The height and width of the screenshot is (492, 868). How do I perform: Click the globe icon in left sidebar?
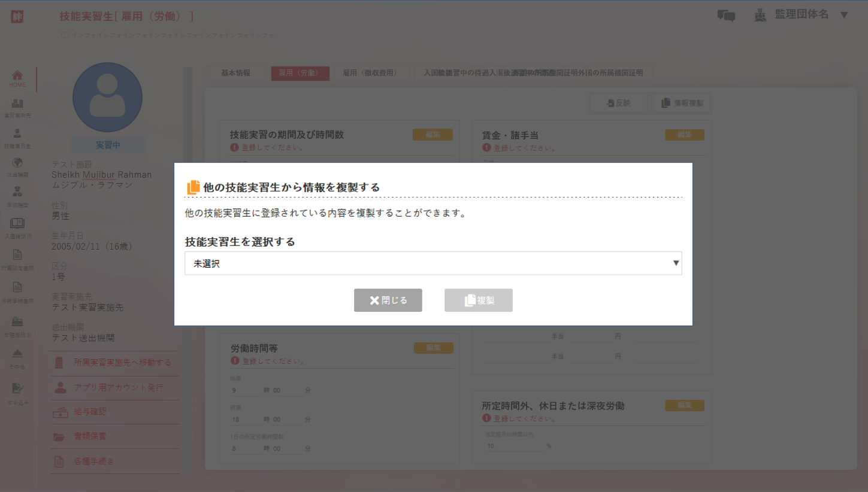click(x=17, y=163)
